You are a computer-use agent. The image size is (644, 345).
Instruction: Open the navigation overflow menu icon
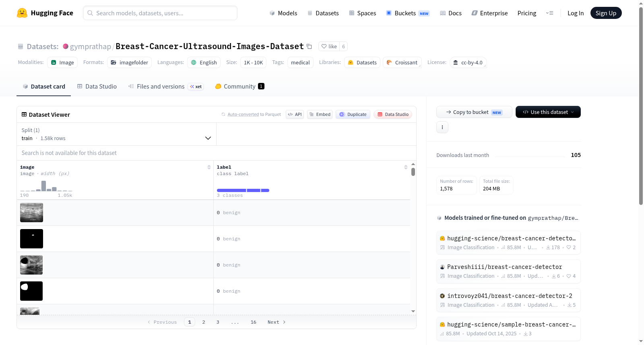[549, 13]
